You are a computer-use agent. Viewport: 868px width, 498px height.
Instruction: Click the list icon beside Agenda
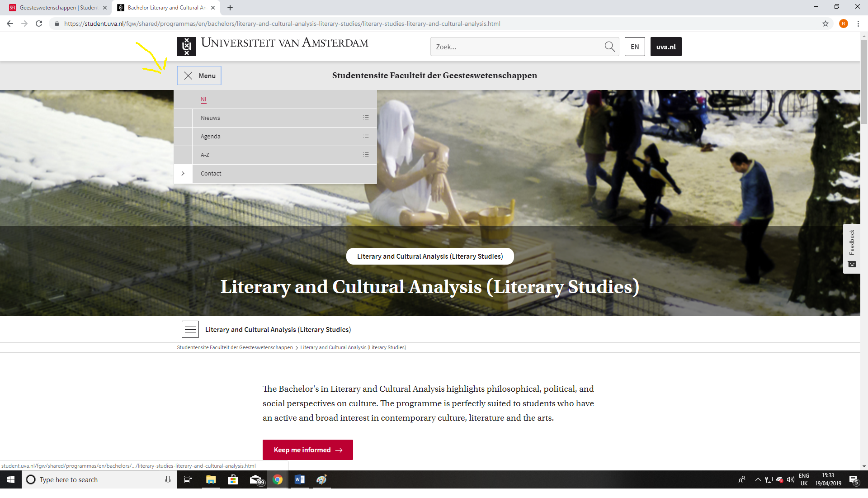coord(366,136)
